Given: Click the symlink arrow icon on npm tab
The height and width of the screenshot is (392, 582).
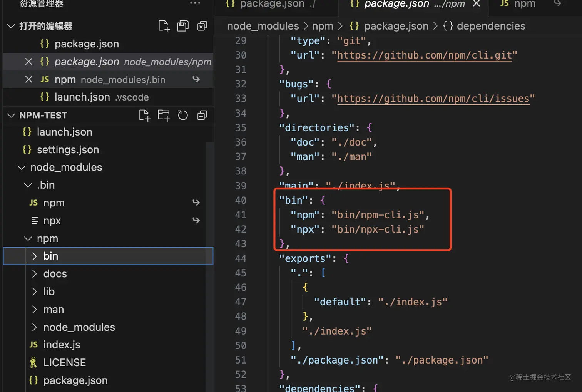Looking at the screenshot, I should tap(558, 3).
